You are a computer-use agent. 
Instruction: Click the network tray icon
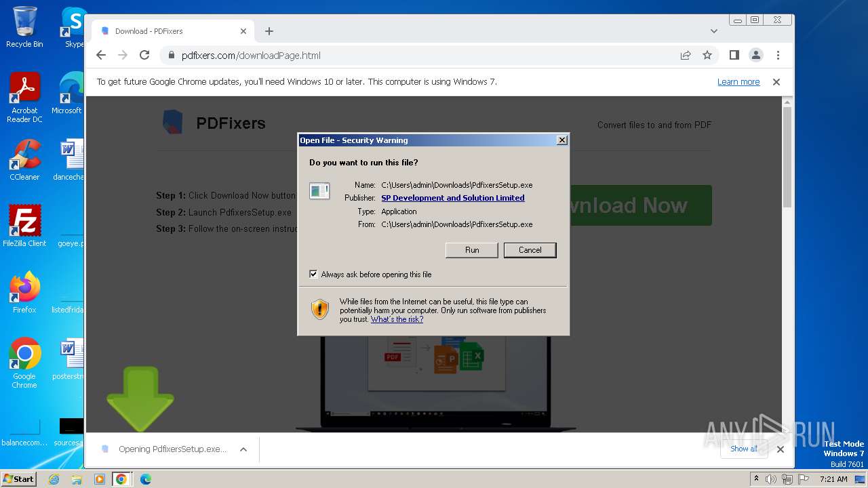787,479
